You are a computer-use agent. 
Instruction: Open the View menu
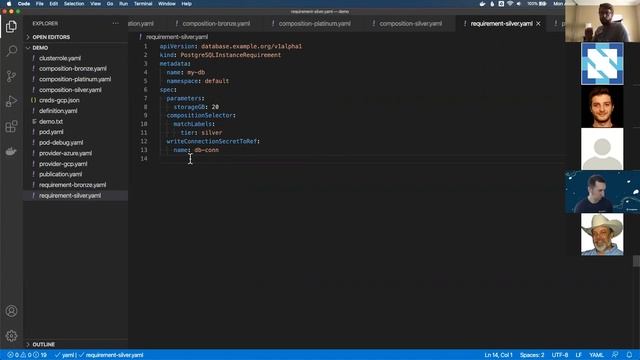(x=96, y=4)
